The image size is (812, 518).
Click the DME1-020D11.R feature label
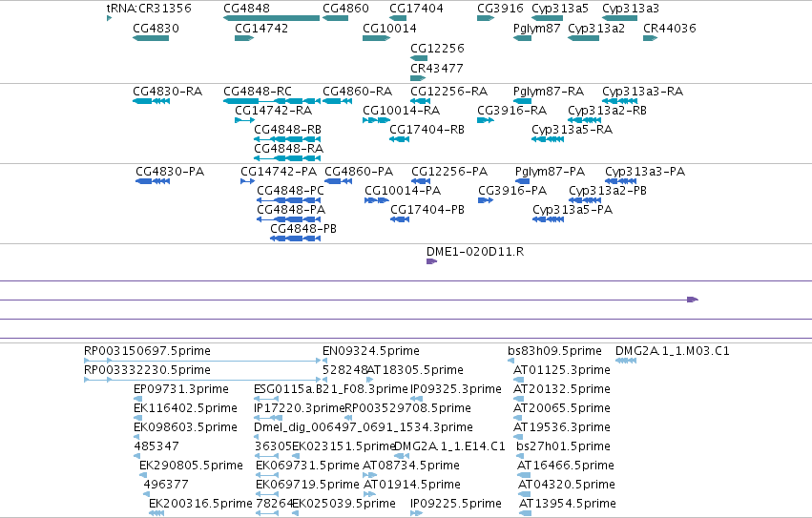tap(475, 252)
